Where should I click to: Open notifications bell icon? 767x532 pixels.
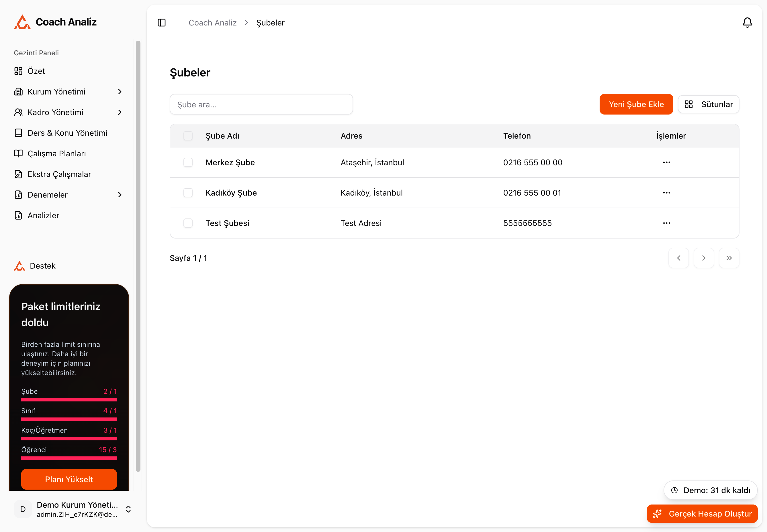pos(747,23)
